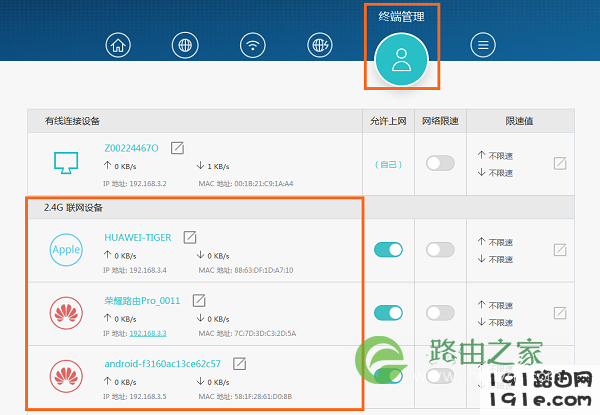Image resolution: width=600 pixels, height=415 pixels.
Task: Click the globe with lightning bolt icon
Action: [319, 45]
